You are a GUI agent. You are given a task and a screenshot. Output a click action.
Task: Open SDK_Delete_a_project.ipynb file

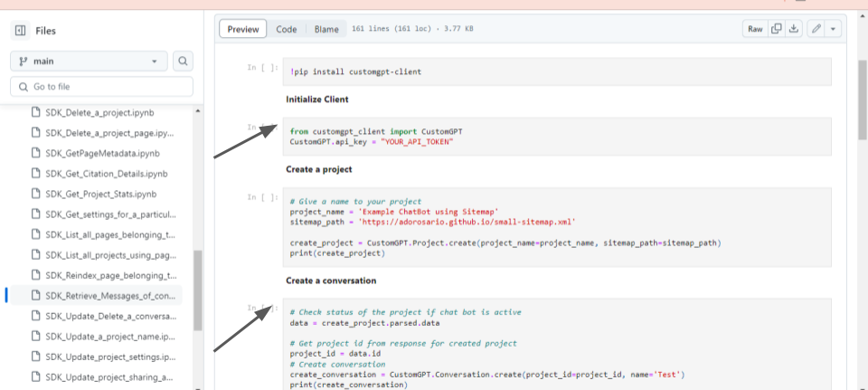tap(100, 112)
